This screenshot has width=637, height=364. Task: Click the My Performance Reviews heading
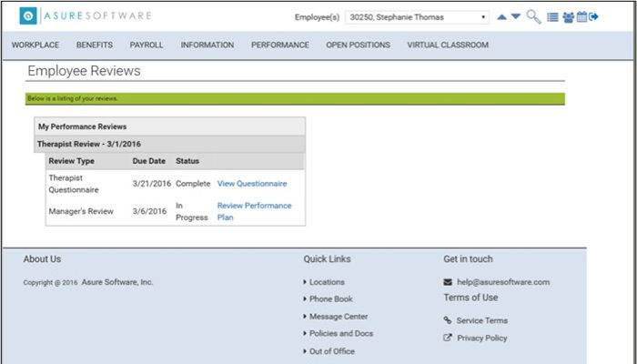click(x=83, y=126)
